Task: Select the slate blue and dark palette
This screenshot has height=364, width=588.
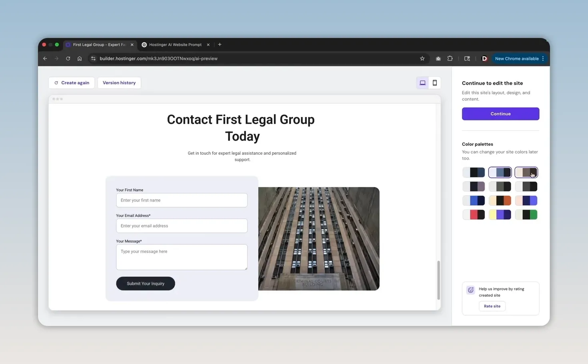Action: [x=500, y=172]
